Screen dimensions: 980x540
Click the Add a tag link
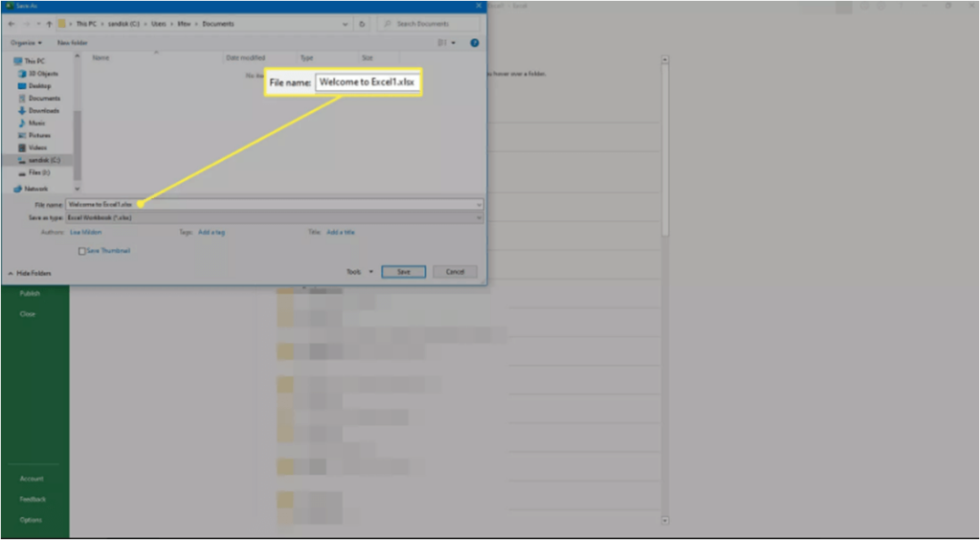coord(212,232)
